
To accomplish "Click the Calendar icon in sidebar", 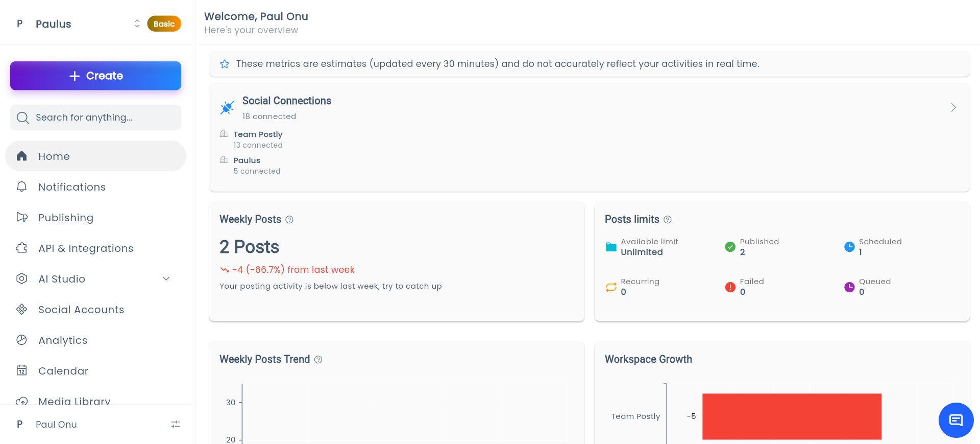I will click(21, 370).
